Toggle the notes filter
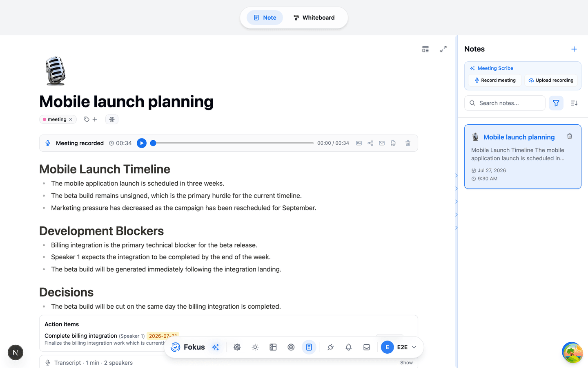Image resolution: width=588 pixels, height=368 pixels. coord(556,103)
